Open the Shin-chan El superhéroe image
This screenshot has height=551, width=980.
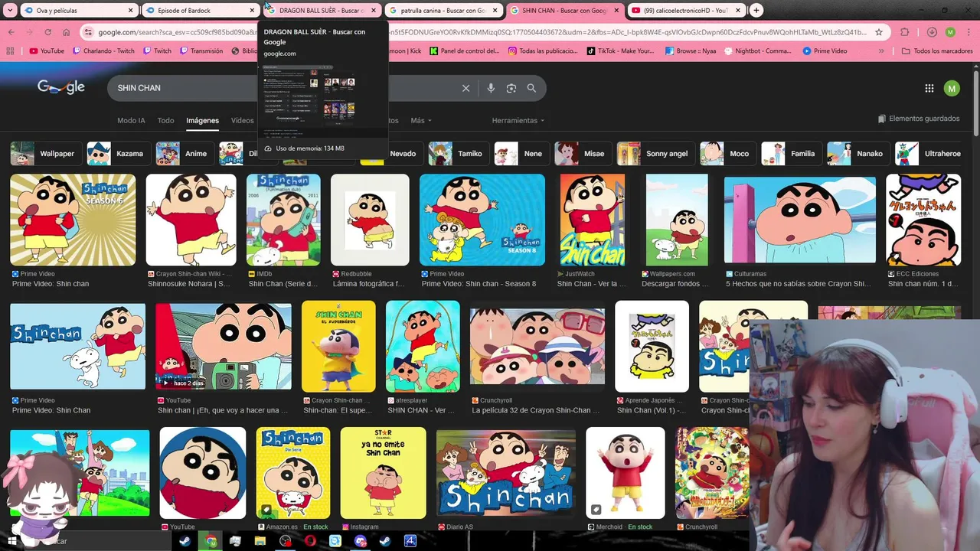[x=338, y=346]
